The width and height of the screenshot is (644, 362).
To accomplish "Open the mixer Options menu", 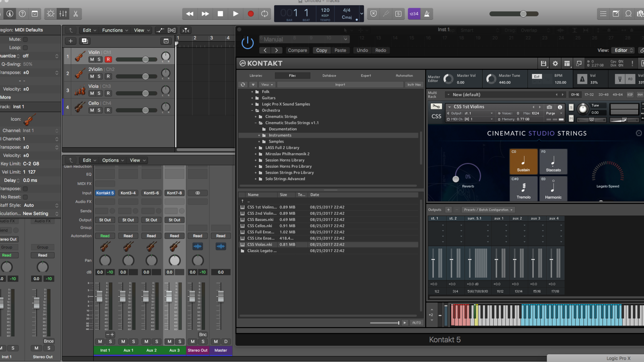I will coord(113,160).
